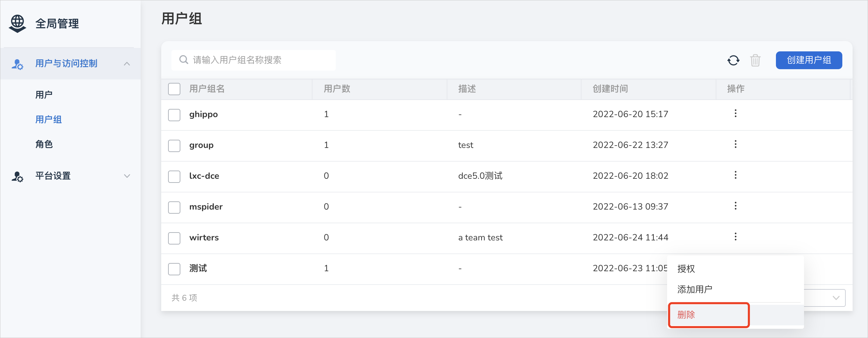The image size is (868, 338).
Task: Check the group row checkbox
Action: 174,146
